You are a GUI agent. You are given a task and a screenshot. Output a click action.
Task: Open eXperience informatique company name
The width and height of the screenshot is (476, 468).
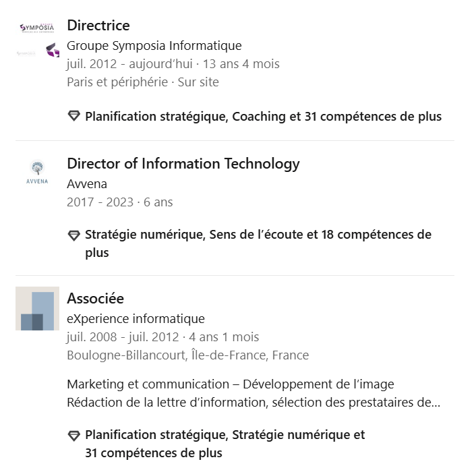[136, 319]
